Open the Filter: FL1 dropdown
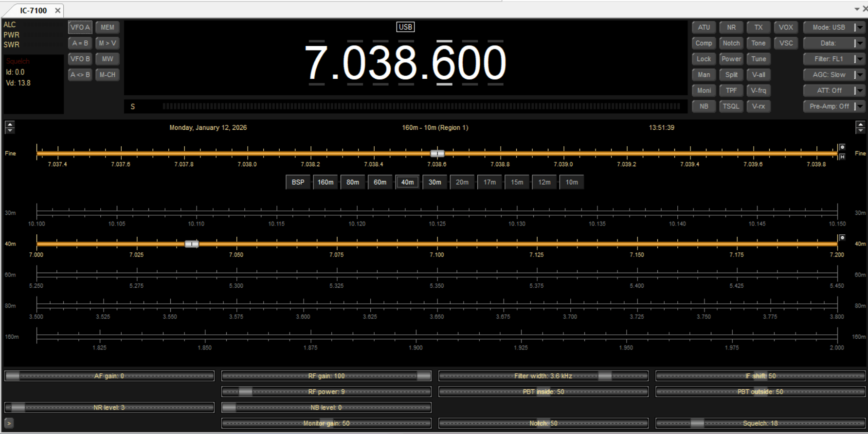The height and width of the screenshot is (434, 868). [x=834, y=59]
